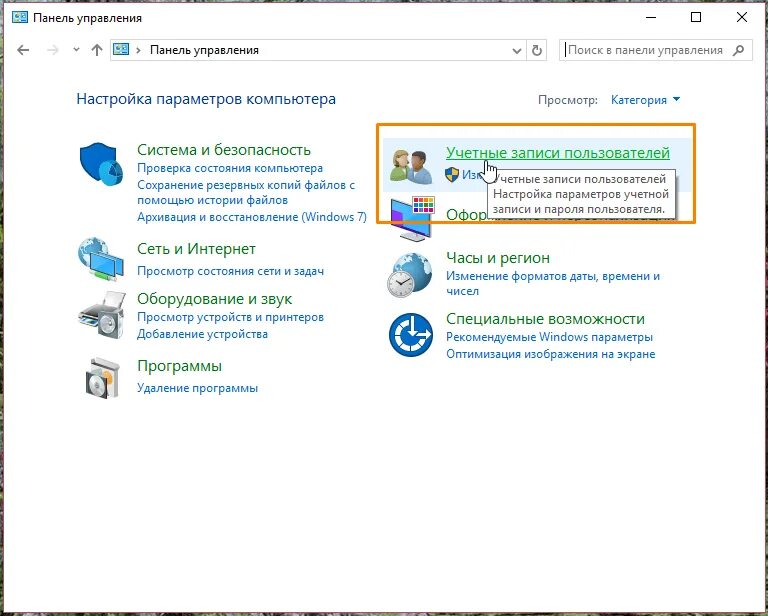Close the Control Panel window

(x=742, y=18)
